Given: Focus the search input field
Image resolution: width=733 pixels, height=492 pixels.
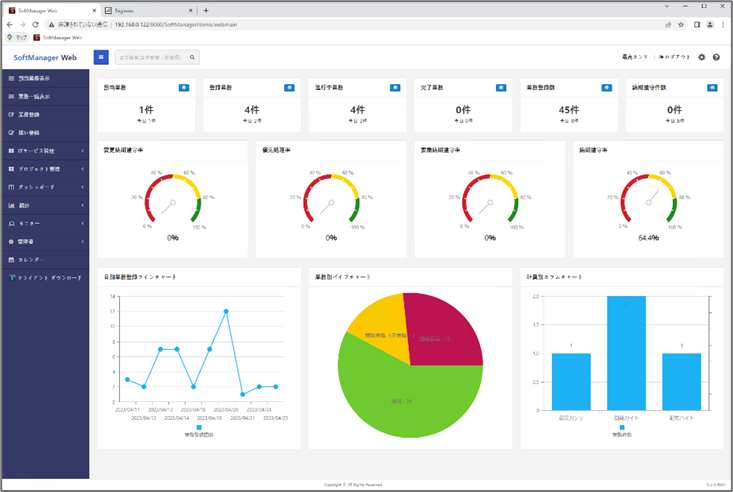Looking at the screenshot, I should coord(150,57).
